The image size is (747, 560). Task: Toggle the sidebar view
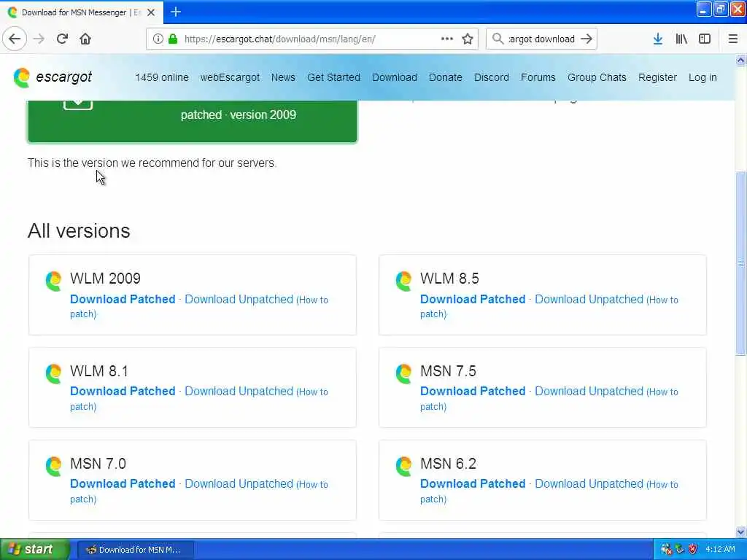pyautogui.click(x=705, y=39)
